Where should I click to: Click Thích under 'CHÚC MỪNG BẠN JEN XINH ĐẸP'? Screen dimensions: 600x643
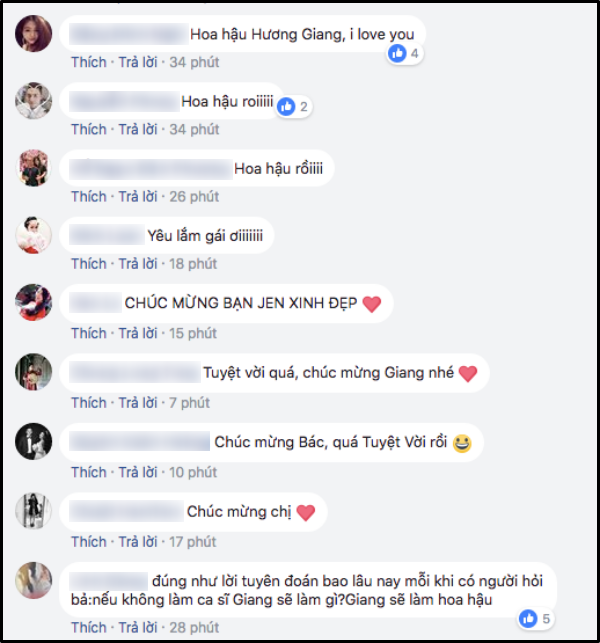click(89, 333)
